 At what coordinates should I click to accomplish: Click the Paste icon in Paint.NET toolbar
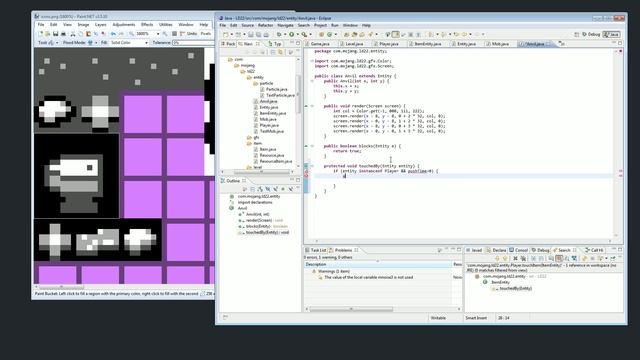[x=88, y=34]
